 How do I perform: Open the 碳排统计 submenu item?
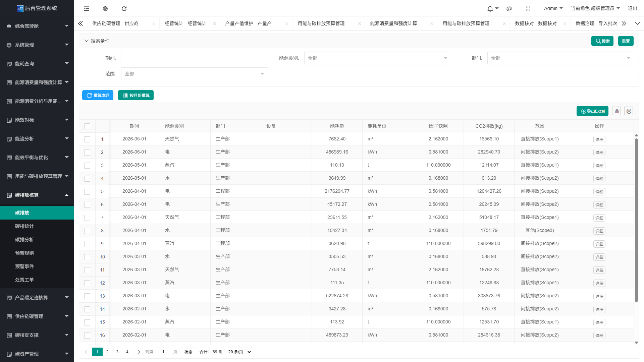24,226
